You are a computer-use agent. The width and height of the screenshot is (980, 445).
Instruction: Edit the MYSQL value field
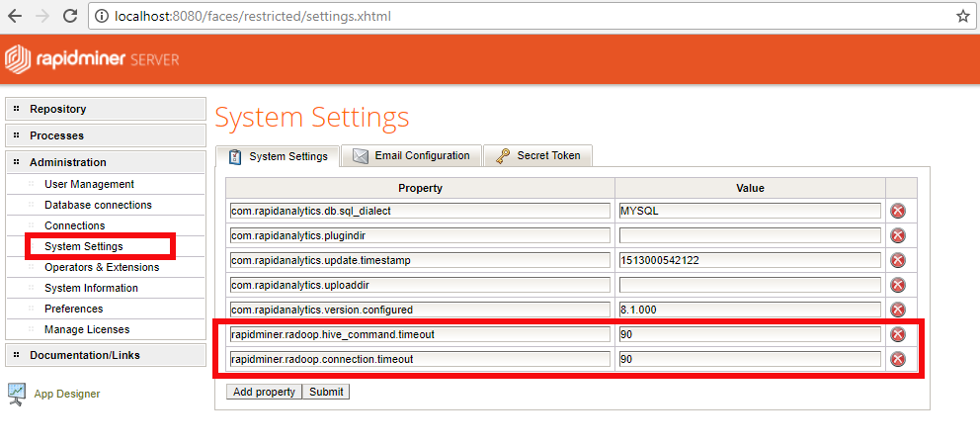pyautogui.click(x=750, y=211)
